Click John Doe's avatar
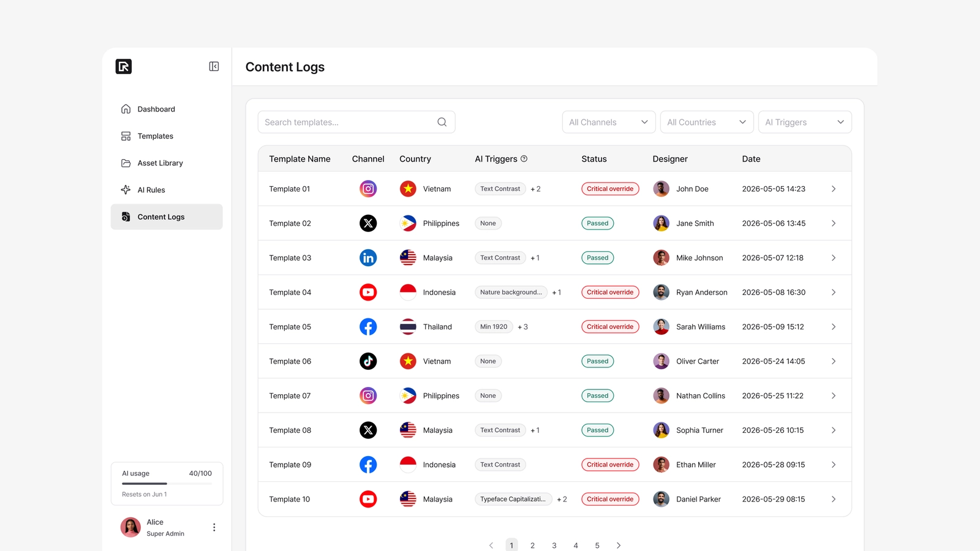 point(661,189)
